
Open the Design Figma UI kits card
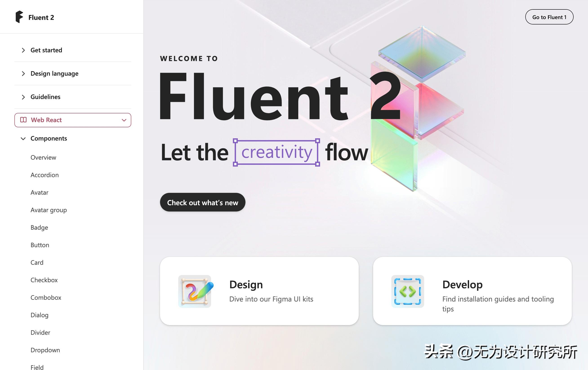point(259,291)
